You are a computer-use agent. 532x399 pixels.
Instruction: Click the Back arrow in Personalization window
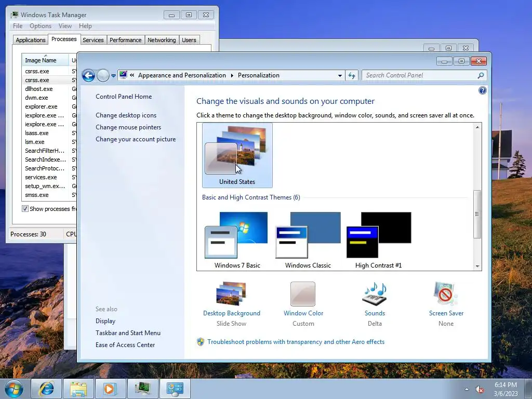coord(88,75)
